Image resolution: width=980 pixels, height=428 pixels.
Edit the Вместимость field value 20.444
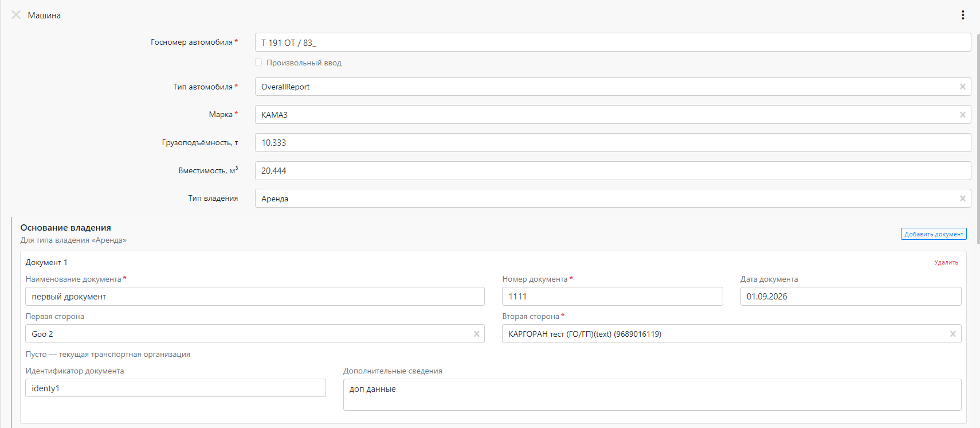(613, 171)
